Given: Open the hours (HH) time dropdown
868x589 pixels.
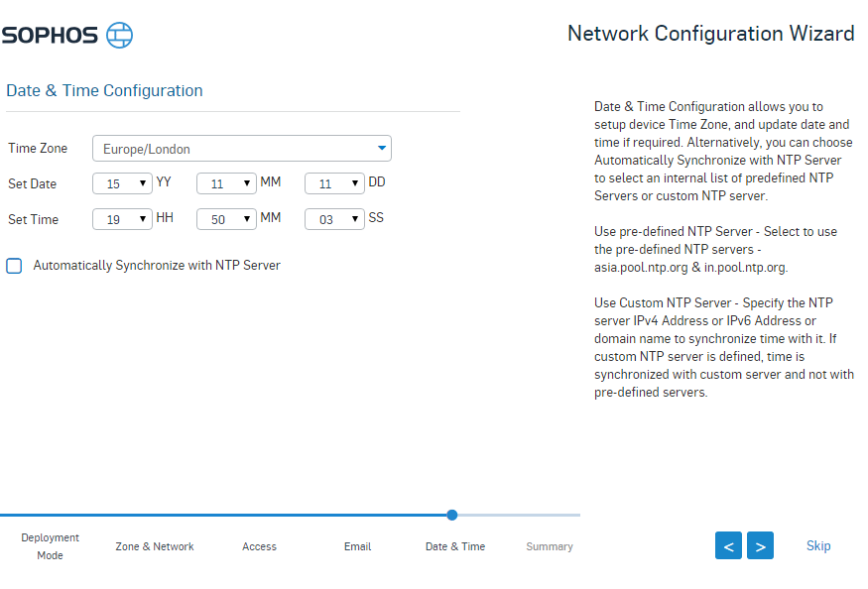Looking at the screenshot, I should tap(122, 220).
